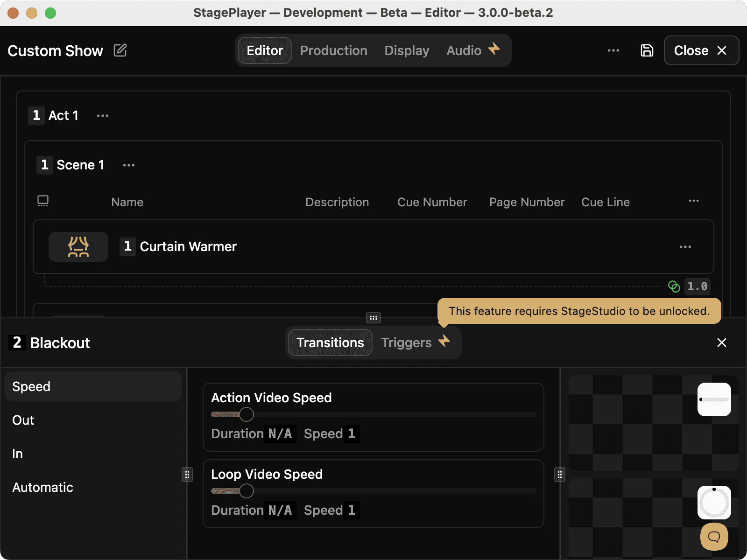The image size is (747, 560).
Task: Select Speed in the sidebar
Action: (x=93, y=386)
